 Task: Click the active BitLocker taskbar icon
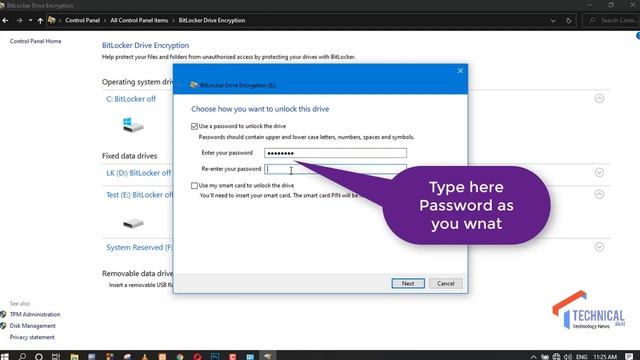tap(267, 357)
